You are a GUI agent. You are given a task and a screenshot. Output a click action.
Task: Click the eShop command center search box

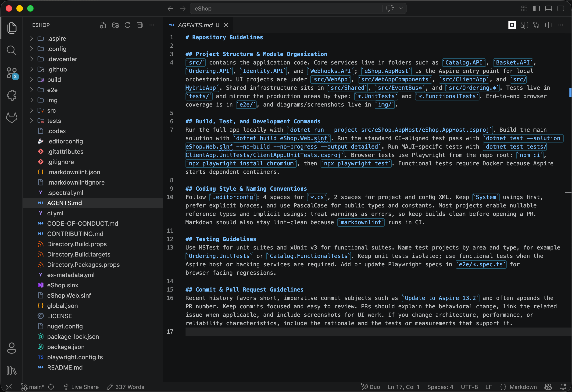coord(286,9)
